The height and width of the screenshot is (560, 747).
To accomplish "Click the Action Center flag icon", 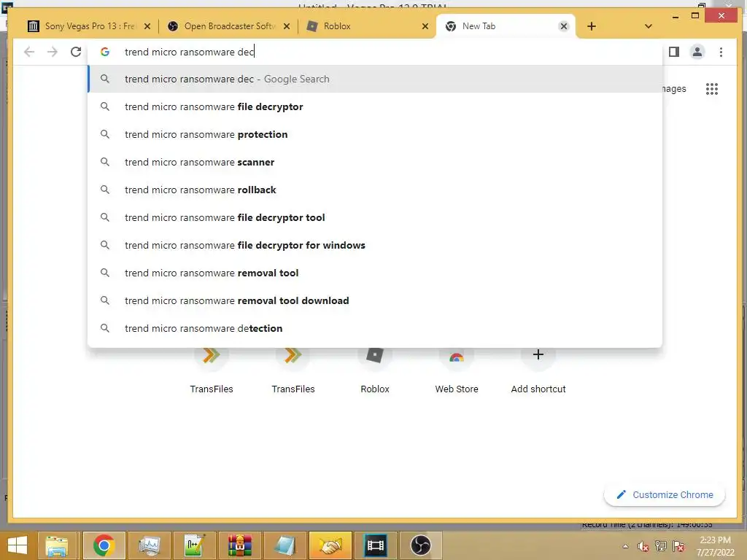I will pos(678,546).
